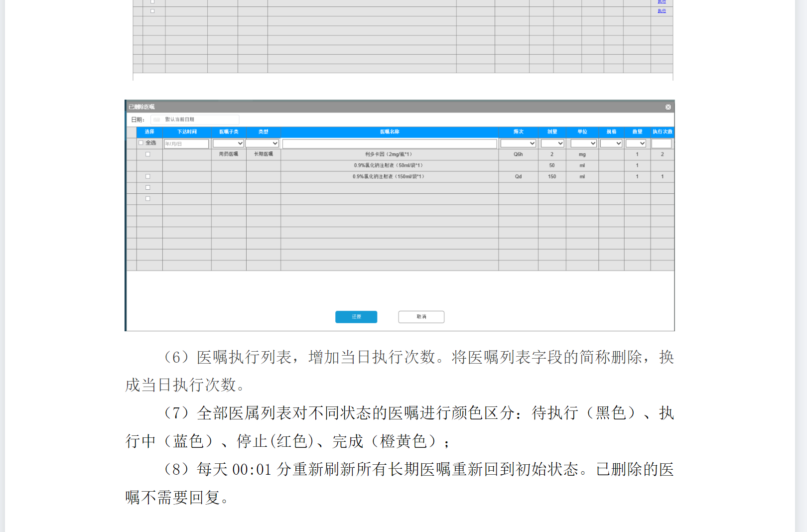This screenshot has height=532, width=807.
Task: Tick the checkbox in the upper table's second 执行 row
Action: coord(152,11)
